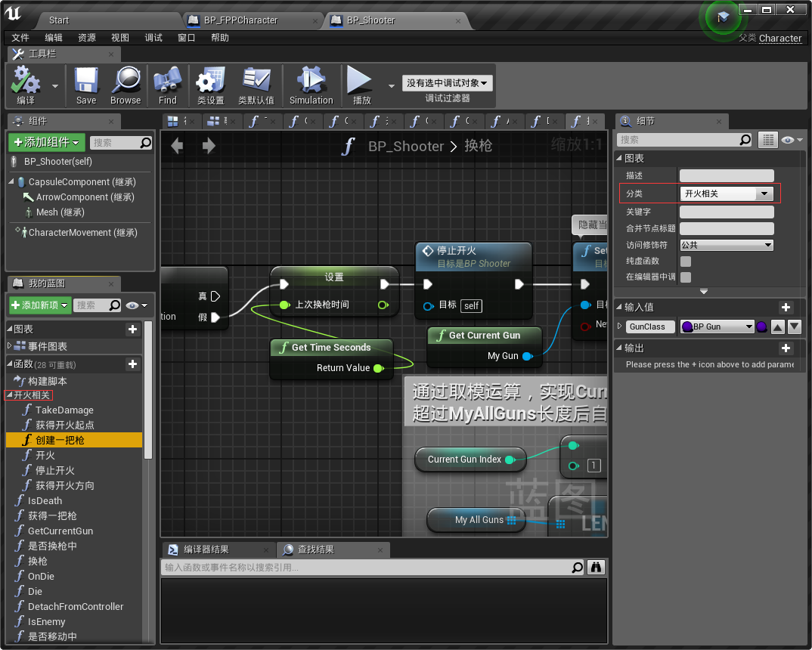Click the Unreal Engine logo icon

click(x=14, y=14)
